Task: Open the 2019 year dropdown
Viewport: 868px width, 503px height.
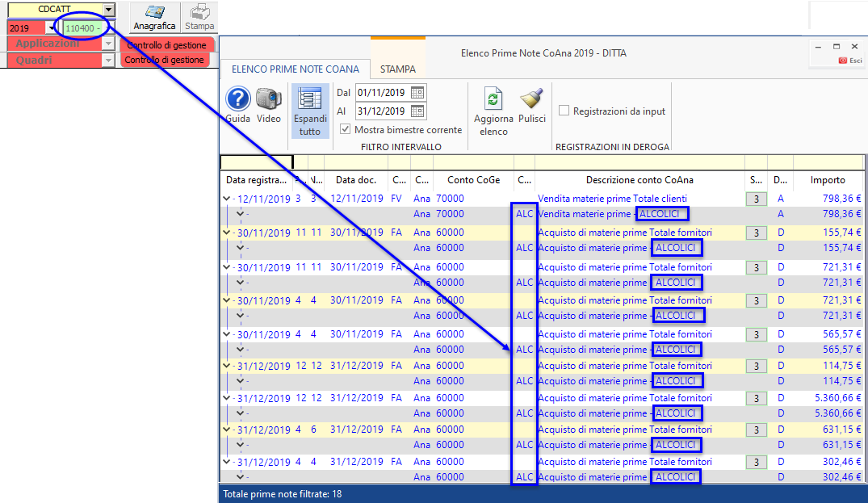Action: tap(52, 27)
